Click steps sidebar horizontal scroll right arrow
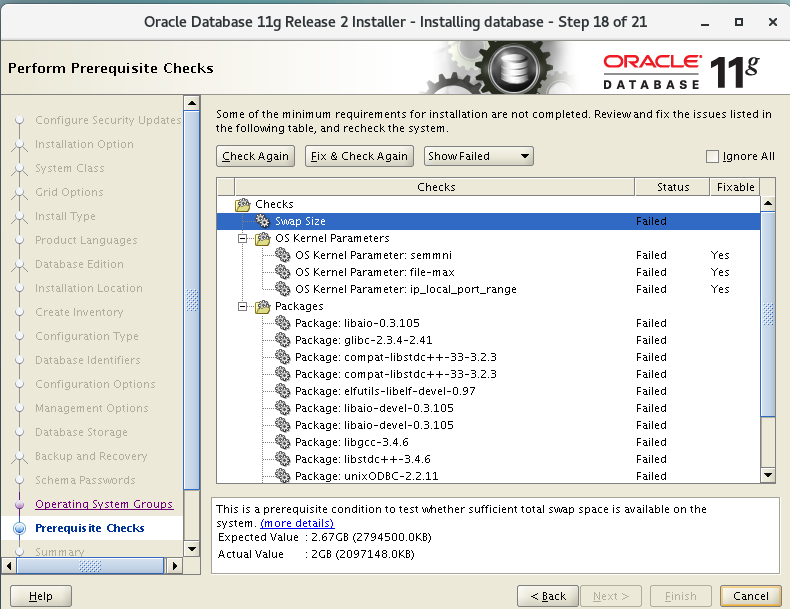This screenshot has width=790, height=609. 174,566
